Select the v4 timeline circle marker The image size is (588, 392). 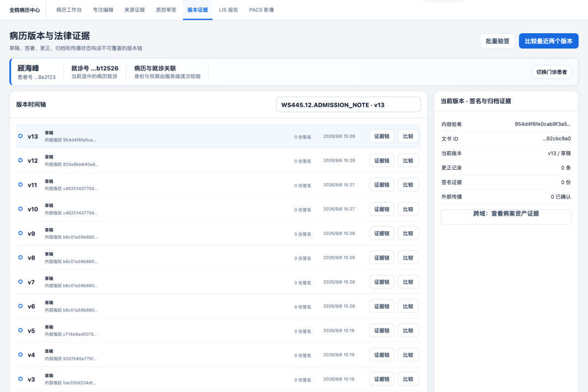[21, 354]
